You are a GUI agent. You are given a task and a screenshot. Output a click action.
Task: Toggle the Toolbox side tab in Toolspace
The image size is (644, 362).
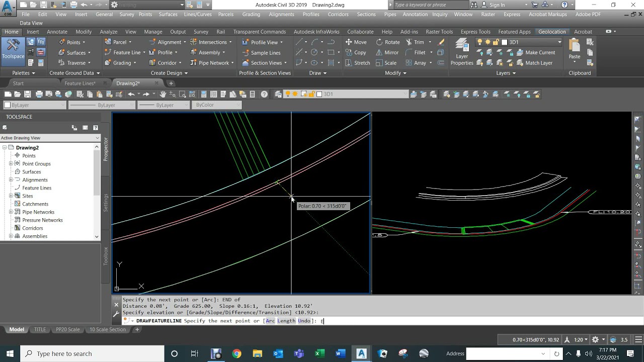[106, 256]
